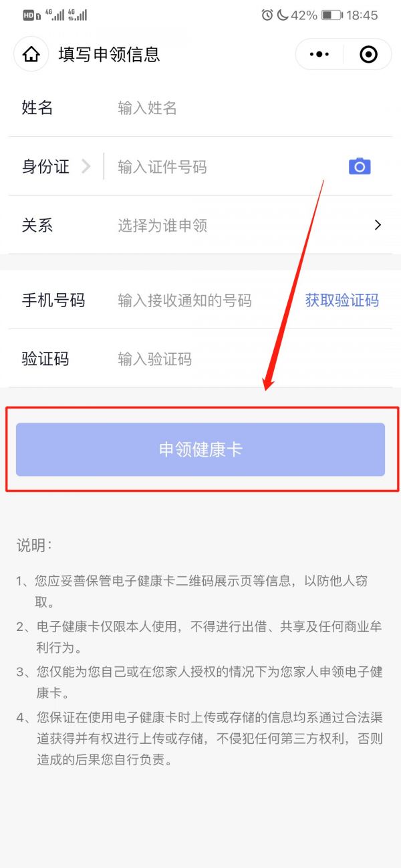This screenshot has height=868, width=401.
Task: Tap the moon do-not-disturb status icon
Action: coord(282,15)
